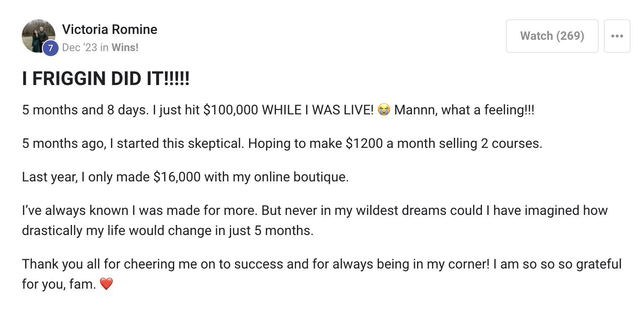Click the words "online boutique"
Image resolution: width=644 pixels, height=310 pixels.
[x=299, y=177]
